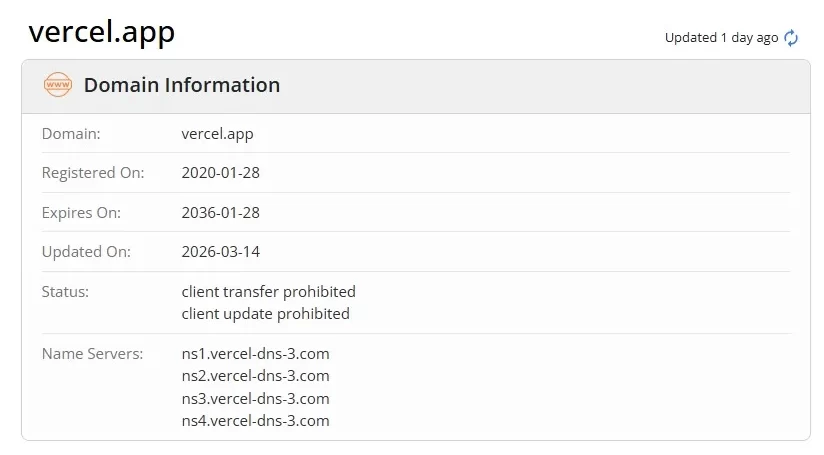Viewport: 824px width, 455px height.
Task: Click the Updated 1 day ago text
Action: (721, 38)
